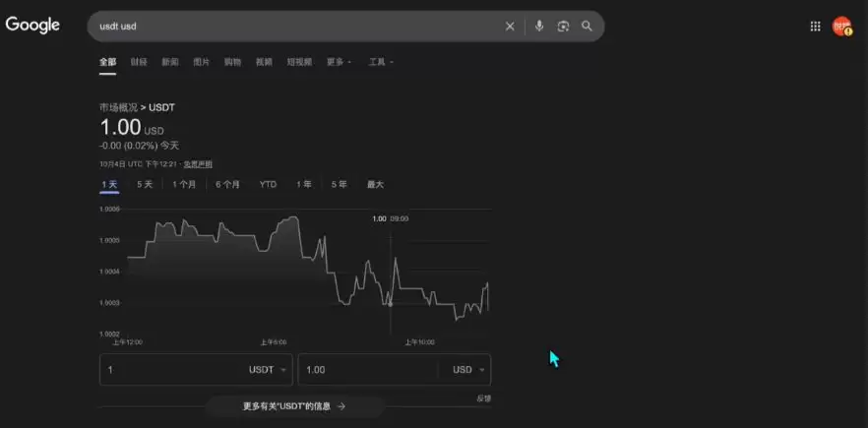The height and width of the screenshot is (428, 868).
Task: Switch to the 财经 tab
Action: tap(139, 62)
